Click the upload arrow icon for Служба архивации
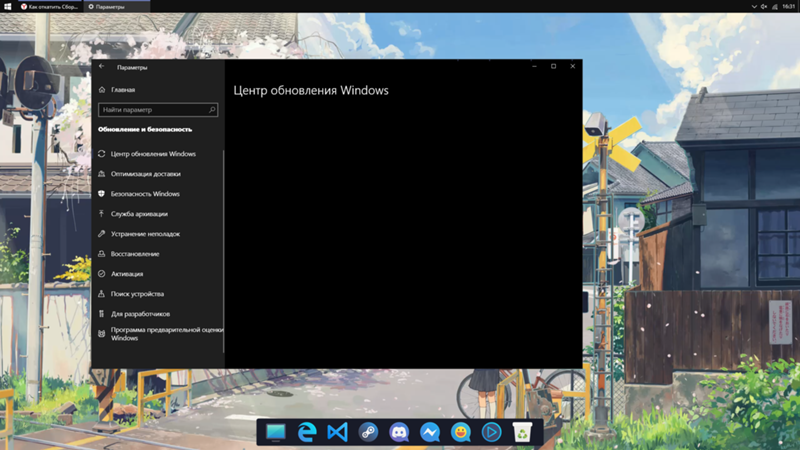The image size is (800, 450). pos(102,214)
